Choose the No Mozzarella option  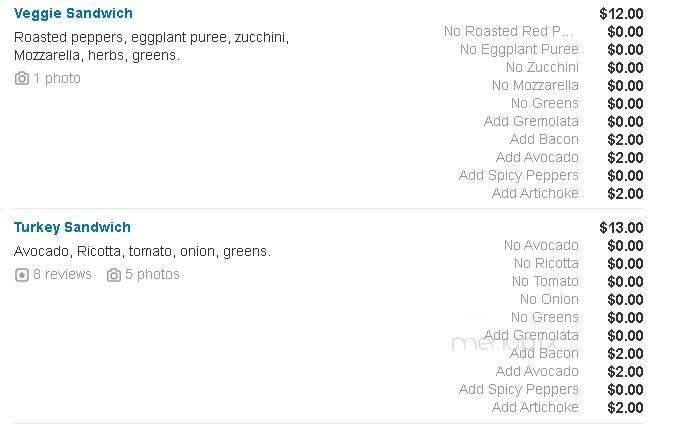(x=535, y=85)
